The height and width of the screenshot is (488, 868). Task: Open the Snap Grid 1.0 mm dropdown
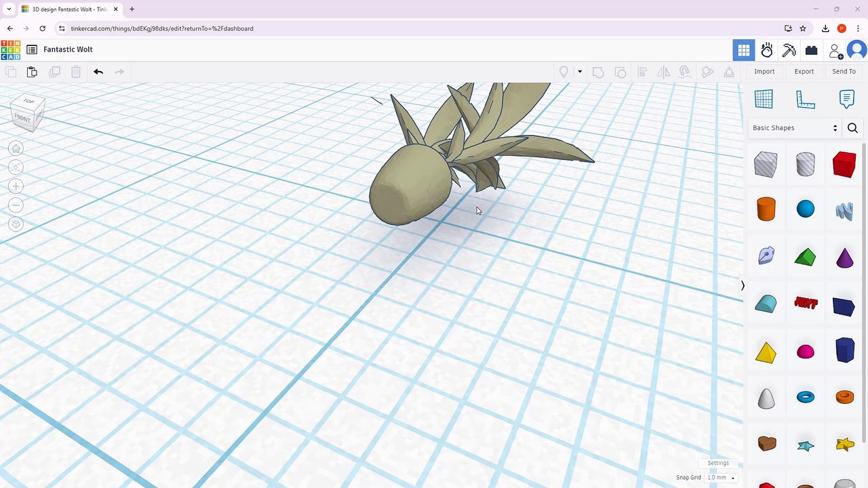[x=722, y=478]
